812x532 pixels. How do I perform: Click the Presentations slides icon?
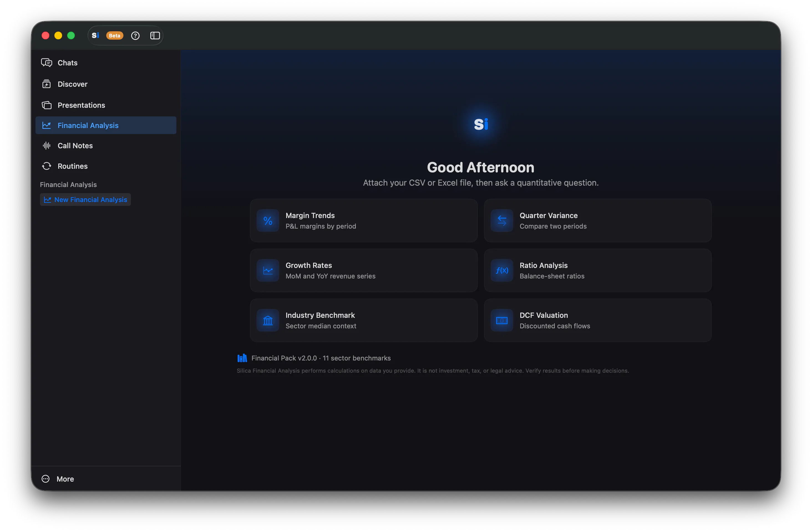coord(46,105)
